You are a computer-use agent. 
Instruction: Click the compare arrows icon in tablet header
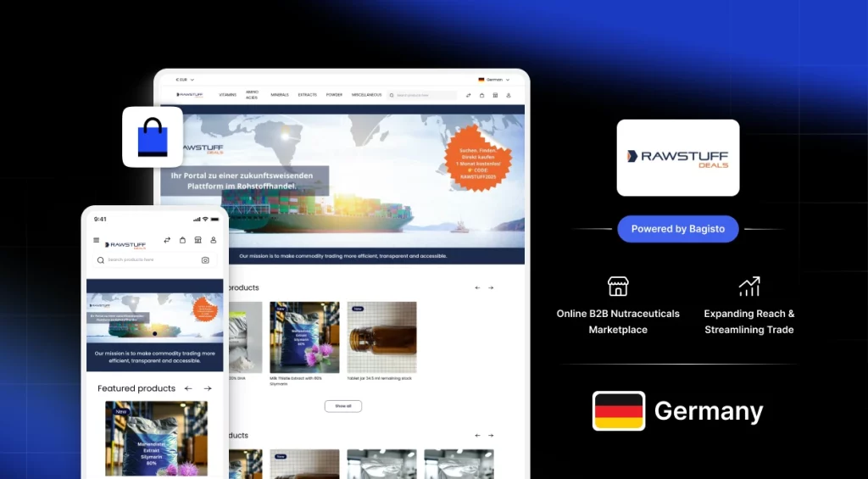point(468,95)
